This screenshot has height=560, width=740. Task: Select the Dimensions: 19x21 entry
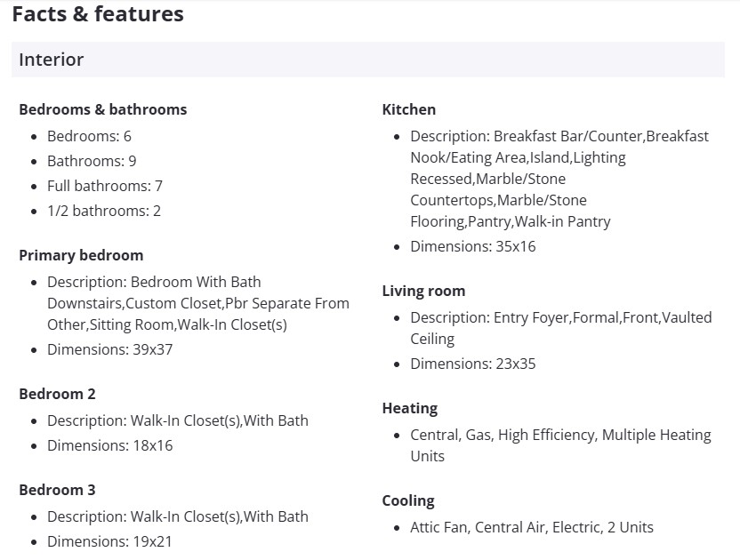(110, 541)
